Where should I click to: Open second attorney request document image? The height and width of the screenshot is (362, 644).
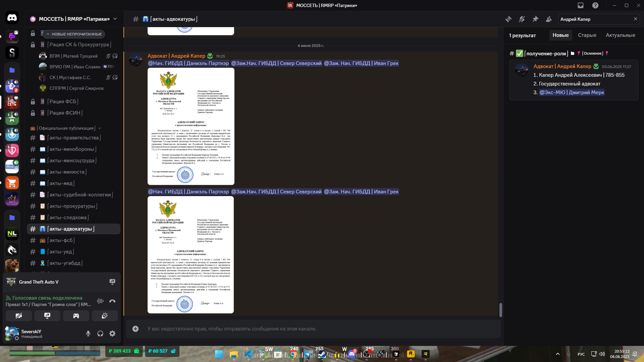point(191,254)
